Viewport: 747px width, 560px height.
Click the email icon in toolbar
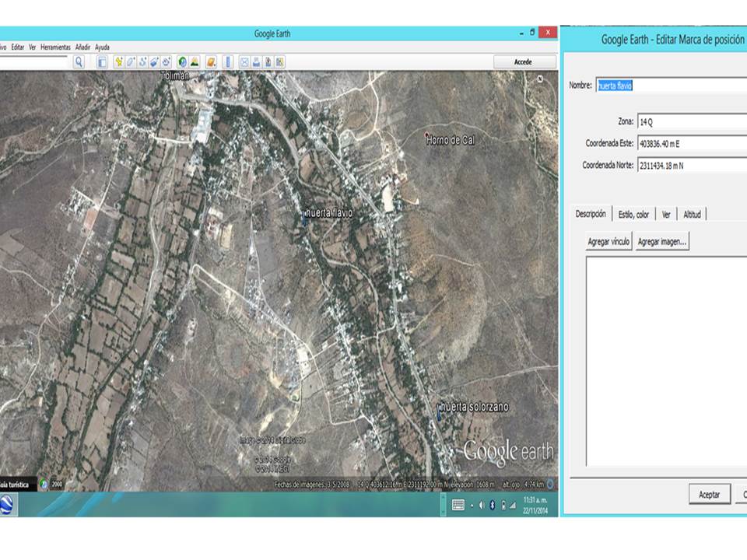(244, 61)
